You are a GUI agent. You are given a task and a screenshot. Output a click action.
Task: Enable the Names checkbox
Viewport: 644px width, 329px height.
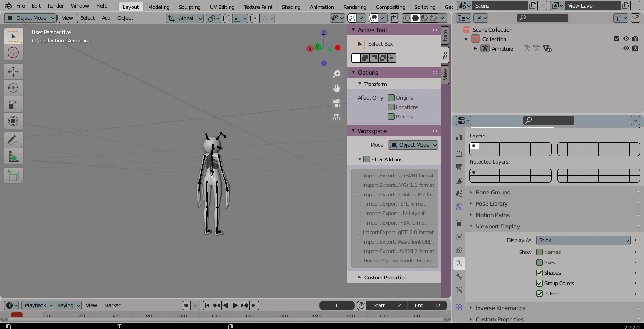(x=539, y=252)
